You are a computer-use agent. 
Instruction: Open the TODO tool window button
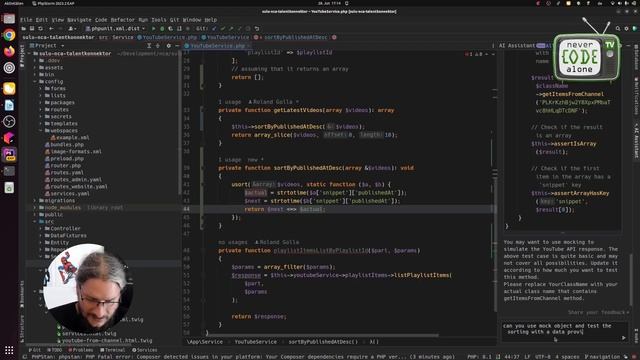pyautogui.click(x=54, y=350)
